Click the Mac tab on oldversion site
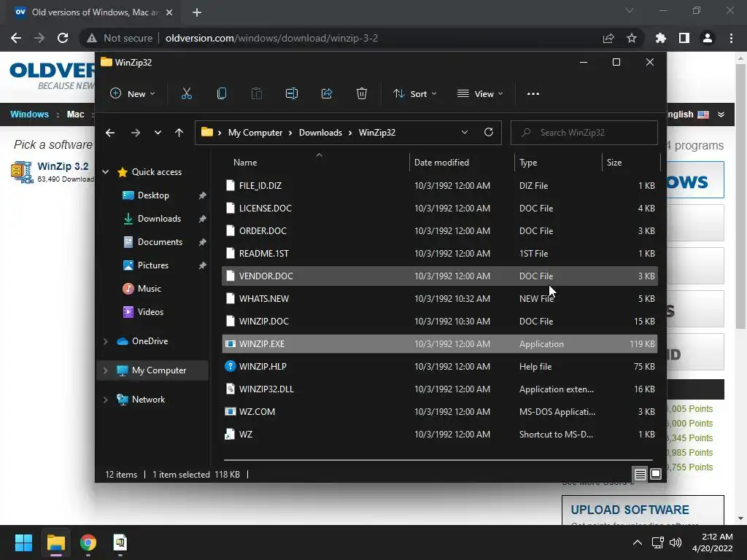747x560 pixels. tap(75, 114)
